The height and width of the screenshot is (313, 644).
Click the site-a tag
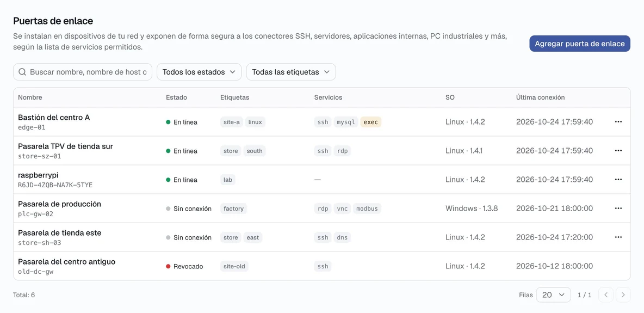pyautogui.click(x=232, y=122)
